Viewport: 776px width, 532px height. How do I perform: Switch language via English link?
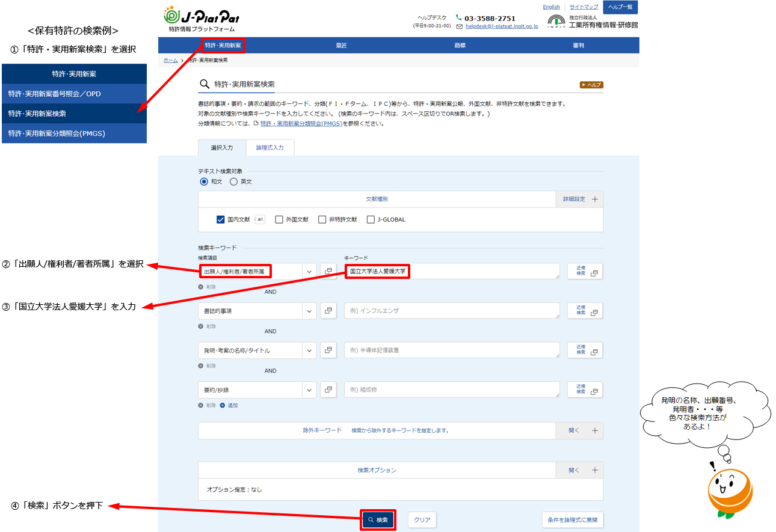[551, 7]
